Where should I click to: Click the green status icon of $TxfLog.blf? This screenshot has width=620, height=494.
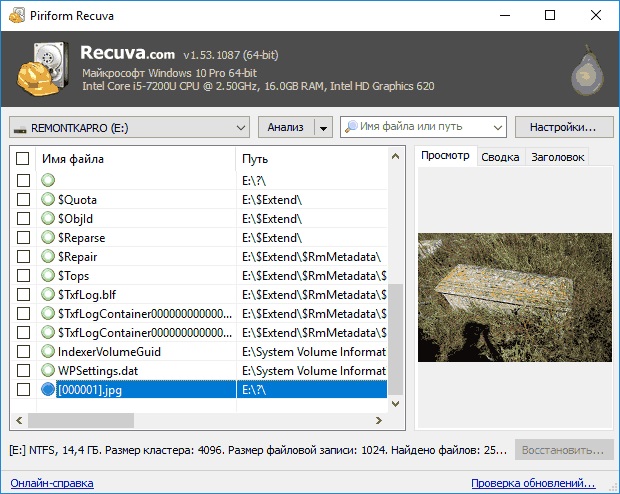coord(48,295)
